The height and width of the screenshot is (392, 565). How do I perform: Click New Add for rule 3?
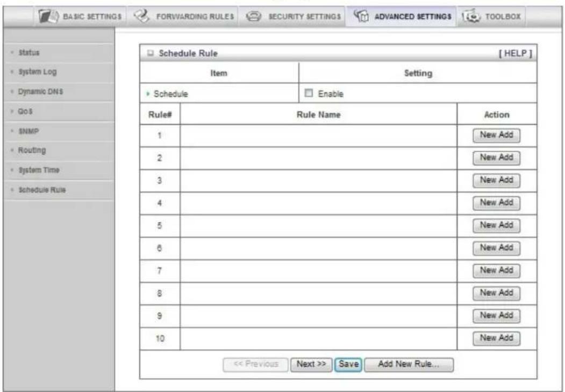497,180
